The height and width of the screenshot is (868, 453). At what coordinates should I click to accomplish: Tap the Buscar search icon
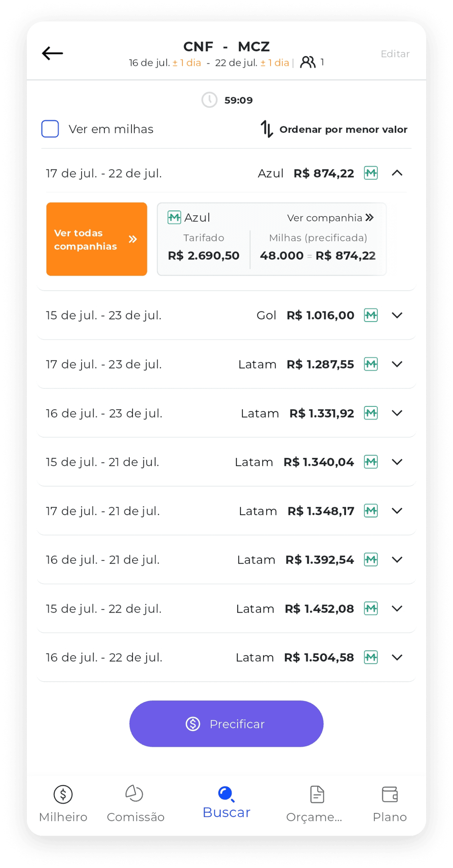(226, 794)
